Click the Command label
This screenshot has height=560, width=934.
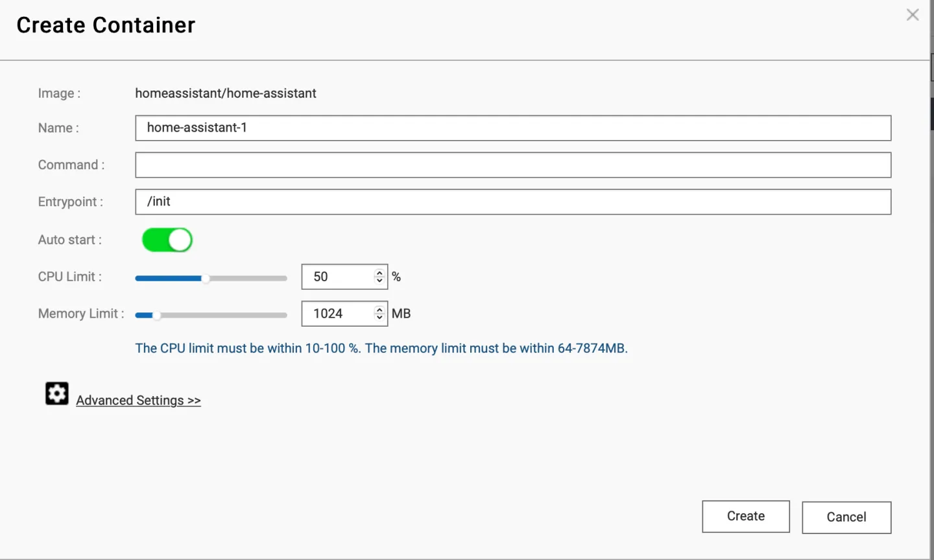pos(71,165)
